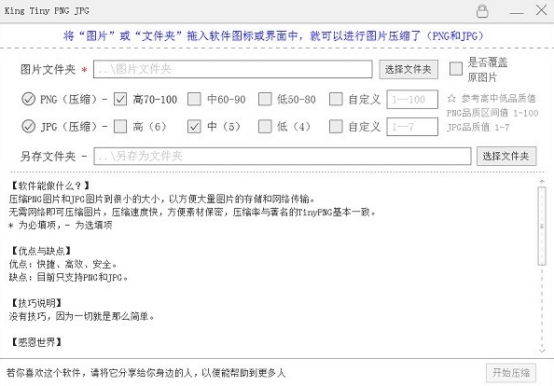
Task: Select JPG 高（6）quality checkbox
Action: coord(120,126)
